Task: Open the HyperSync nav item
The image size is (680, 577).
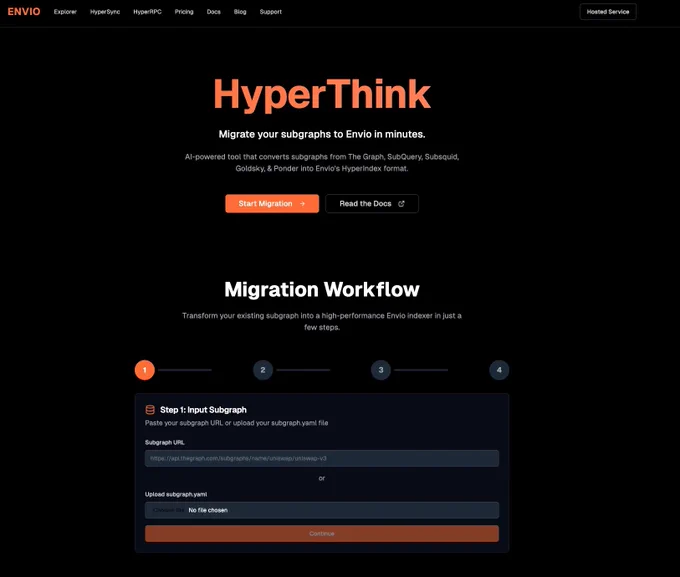Action: [x=105, y=12]
